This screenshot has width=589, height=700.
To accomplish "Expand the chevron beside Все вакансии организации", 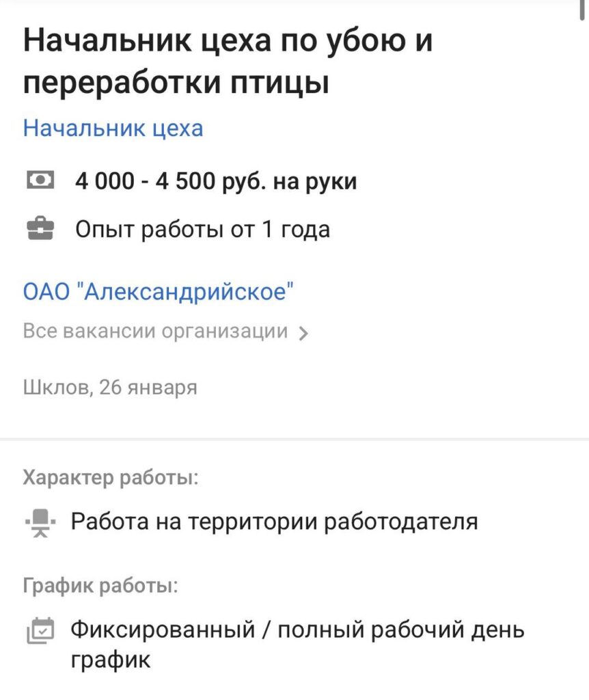I will pos(304,334).
